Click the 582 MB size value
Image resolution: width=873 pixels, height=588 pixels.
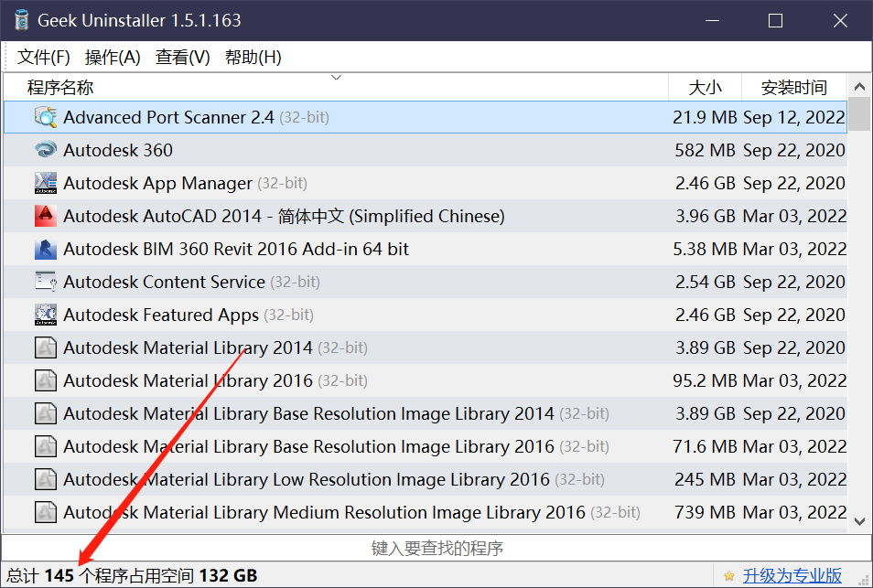tap(705, 150)
